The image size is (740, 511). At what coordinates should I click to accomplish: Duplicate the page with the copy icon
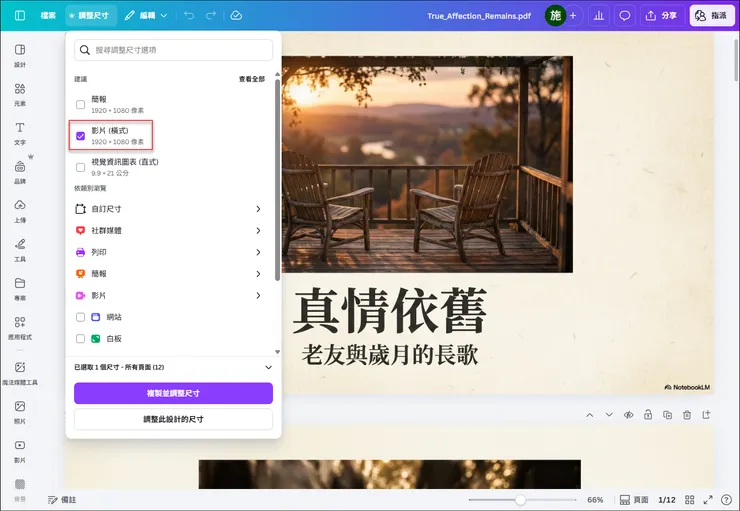[667, 415]
